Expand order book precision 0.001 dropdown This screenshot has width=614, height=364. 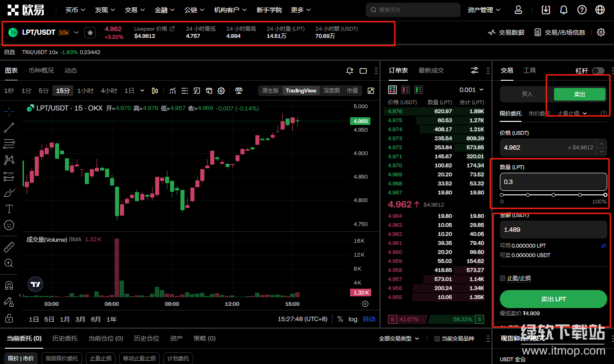[471, 90]
